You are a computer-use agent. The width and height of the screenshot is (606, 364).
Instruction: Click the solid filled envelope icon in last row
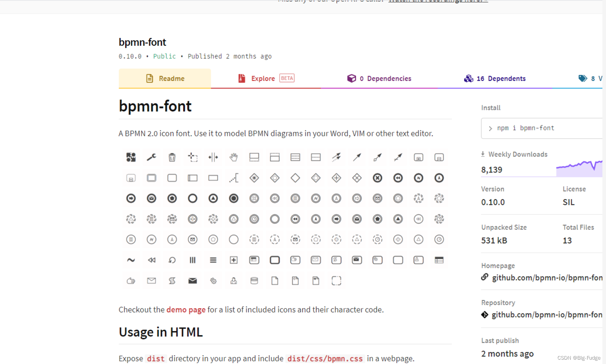click(x=193, y=281)
